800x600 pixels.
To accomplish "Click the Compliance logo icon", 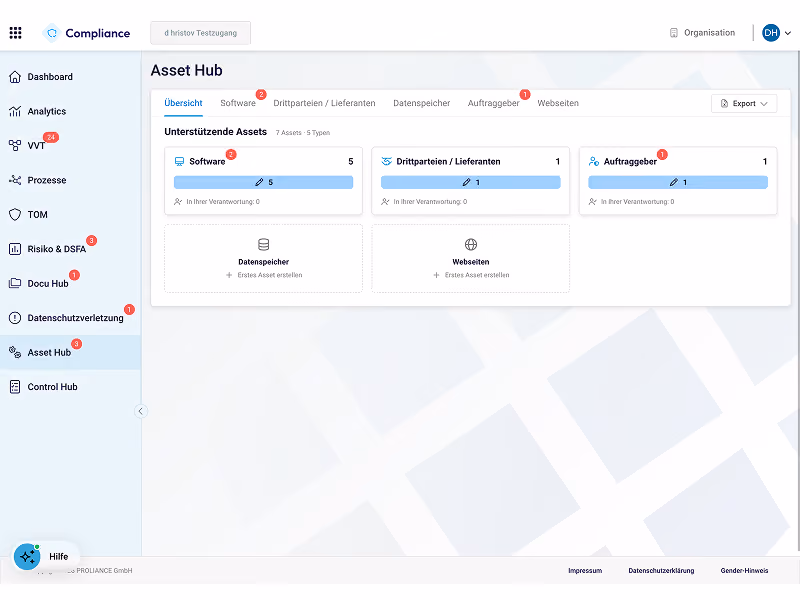I will (52, 33).
